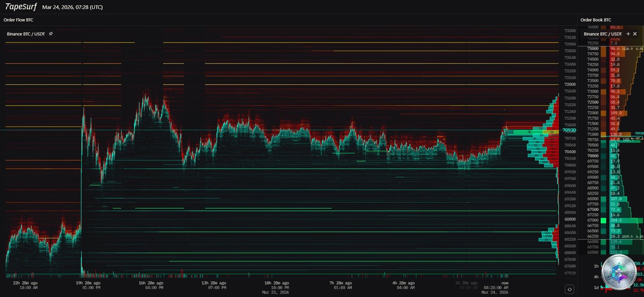The image size is (644, 297).
Task: Click the 107.0 bid size value
Action: [x=616, y=199]
